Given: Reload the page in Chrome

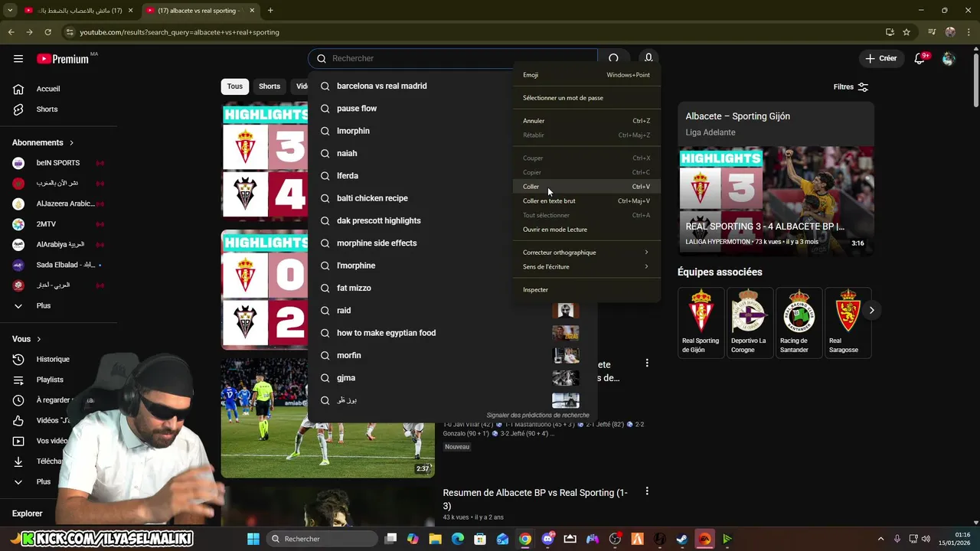Looking at the screenshot, I should click(x=47, y=32).
